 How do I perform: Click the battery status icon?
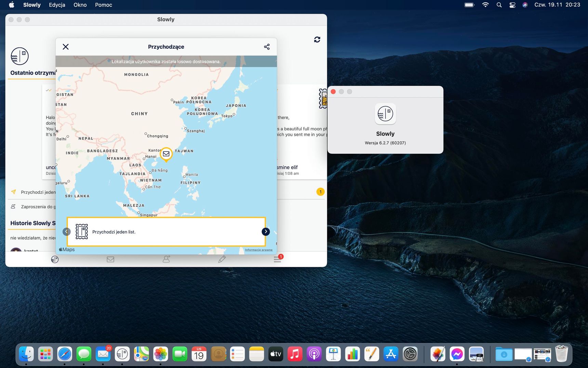tap(469, 5)
